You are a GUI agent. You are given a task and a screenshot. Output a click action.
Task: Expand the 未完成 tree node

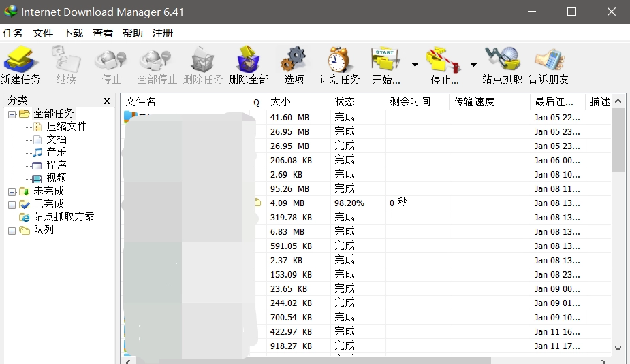tap(12, 192)
